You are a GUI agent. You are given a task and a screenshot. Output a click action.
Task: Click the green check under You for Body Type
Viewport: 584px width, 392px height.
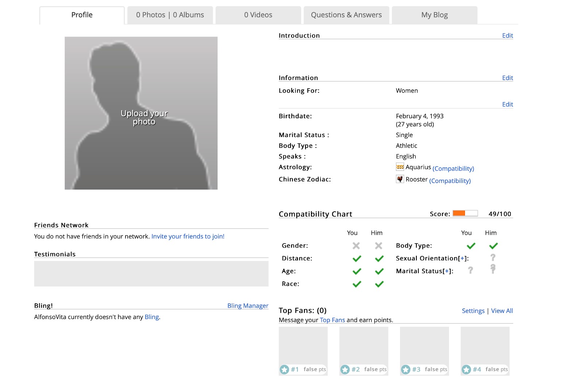click(471, 246)
